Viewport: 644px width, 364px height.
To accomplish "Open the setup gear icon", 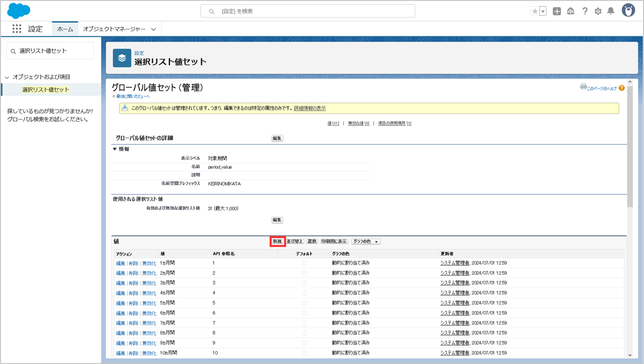I will click(598, 11).
